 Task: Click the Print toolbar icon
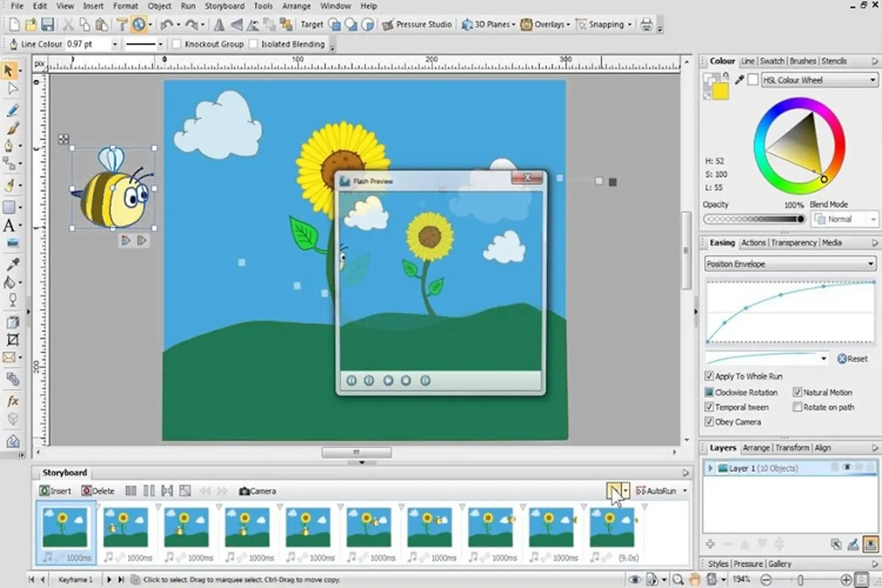(646, 24)
